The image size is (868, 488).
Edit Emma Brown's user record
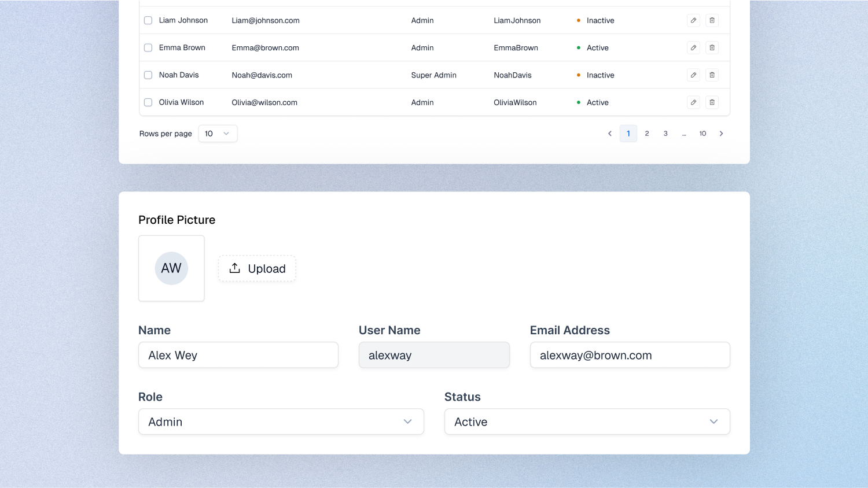693,47
